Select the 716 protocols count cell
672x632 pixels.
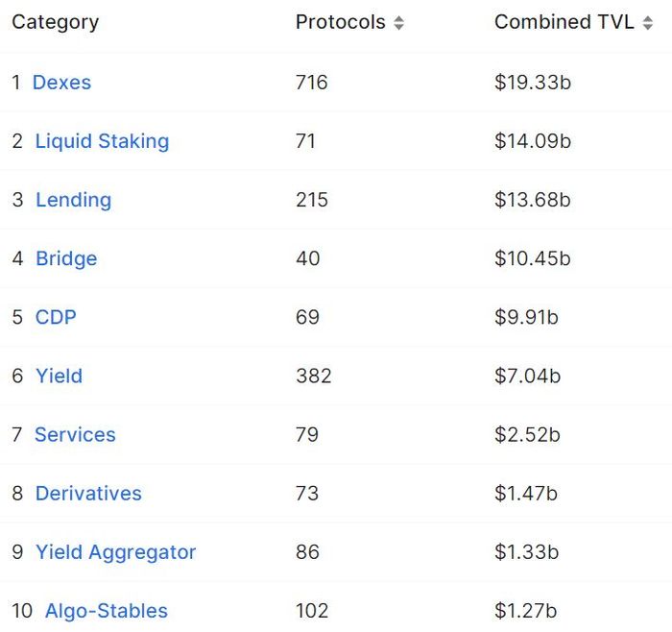click(x=312, y=83)
